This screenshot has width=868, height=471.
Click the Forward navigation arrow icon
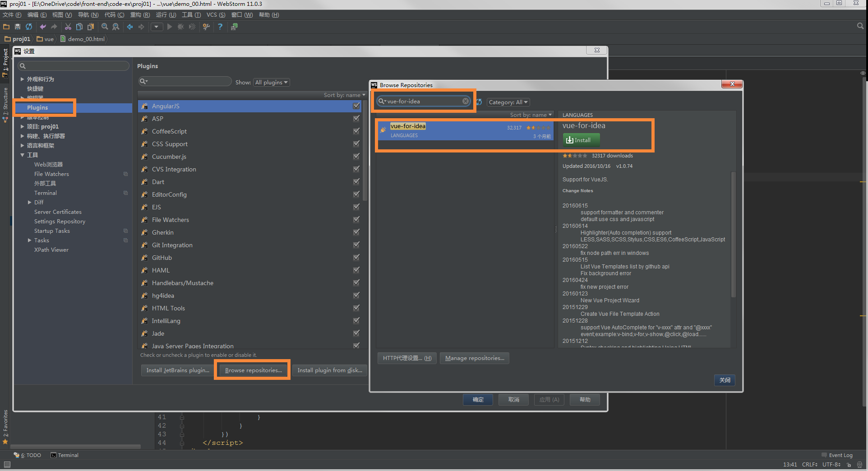[x=141, y=27]
